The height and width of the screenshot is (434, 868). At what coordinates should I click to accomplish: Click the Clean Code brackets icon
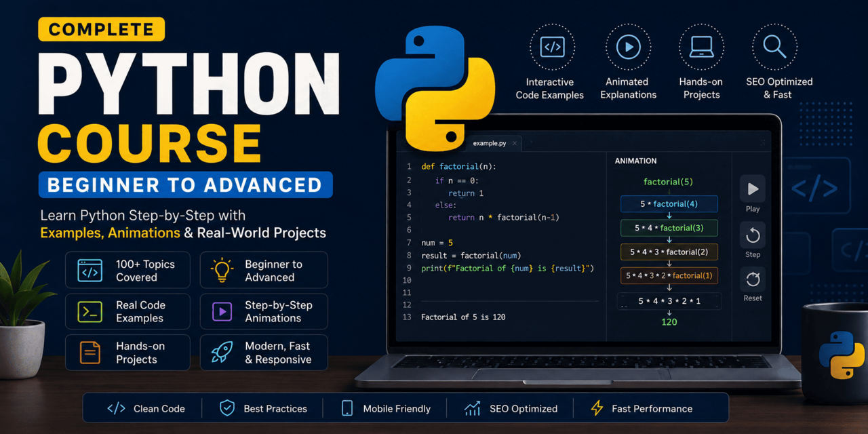coord(116,409)
